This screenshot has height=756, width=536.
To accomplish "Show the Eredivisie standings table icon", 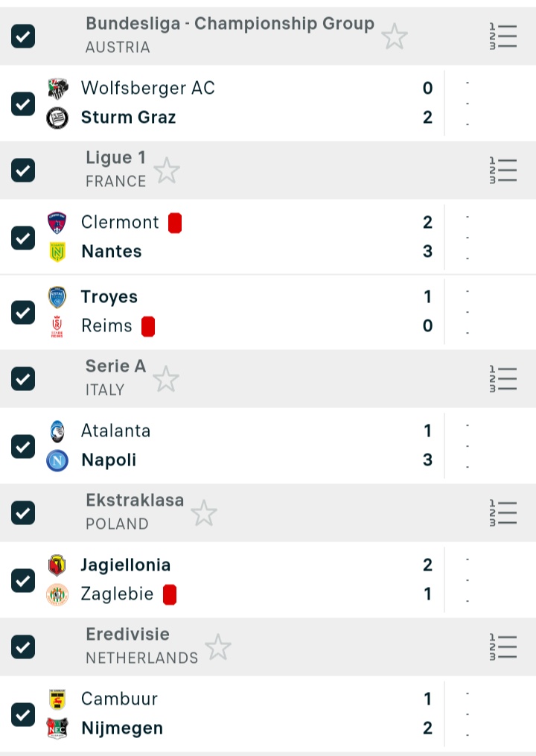I will (503, 647).
